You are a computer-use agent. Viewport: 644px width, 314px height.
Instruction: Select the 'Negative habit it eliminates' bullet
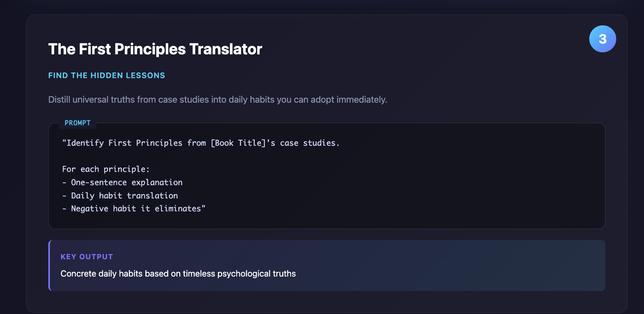(x=138, y=209)
